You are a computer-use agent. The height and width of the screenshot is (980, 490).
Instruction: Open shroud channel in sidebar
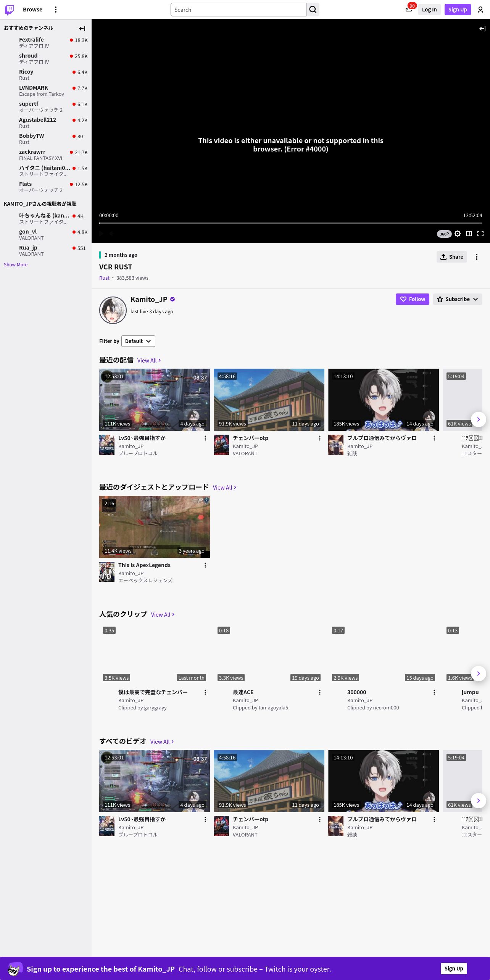(x=46, y=58)
